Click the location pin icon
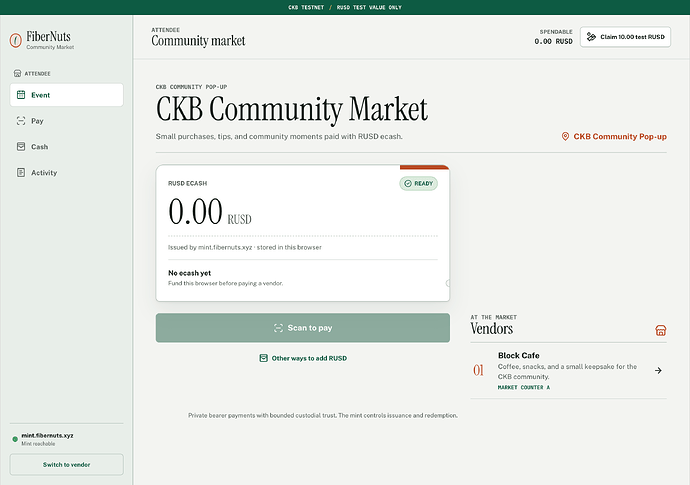This screenshot has height=485, width=690. [x=565, y=136]
